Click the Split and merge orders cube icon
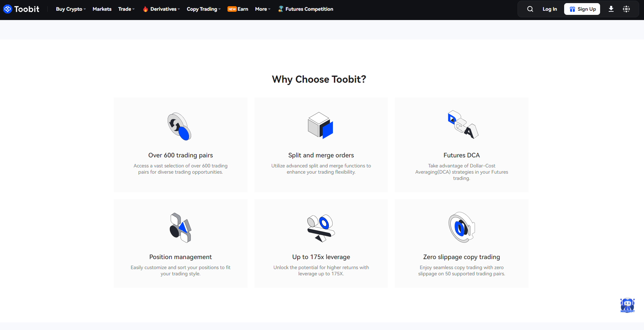Image resolution: width=644 pixels, height=330 pixels. (x=320, y=125)
